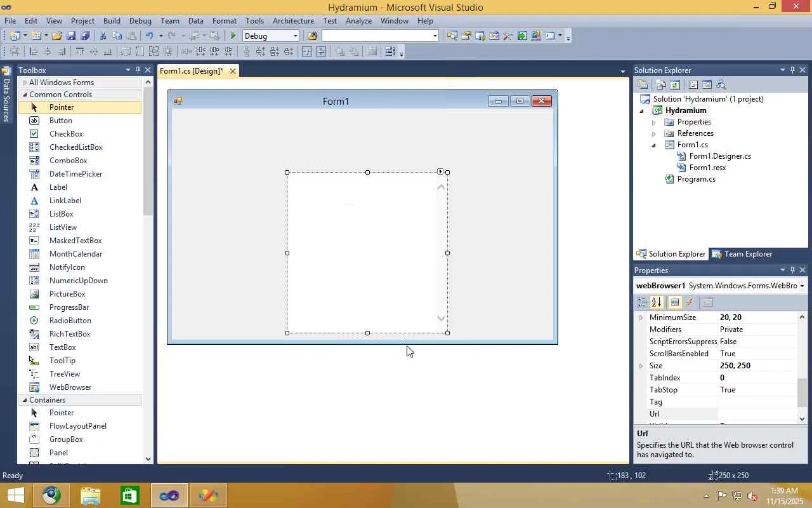812x508 pixels.
Task: Open the webBrowser1 object selector dropdown
Action: 802,286
